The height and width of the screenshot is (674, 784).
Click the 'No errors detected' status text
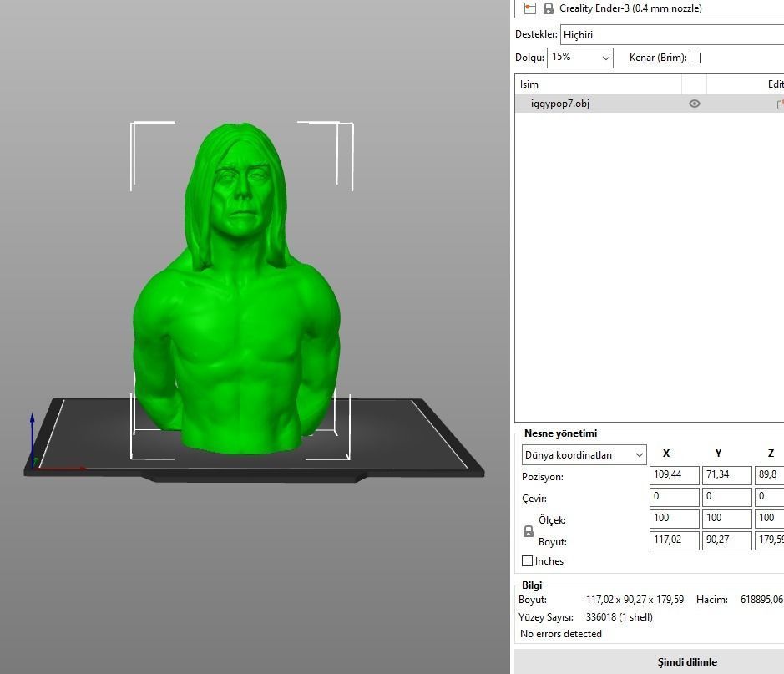click(x=560, y=634)
